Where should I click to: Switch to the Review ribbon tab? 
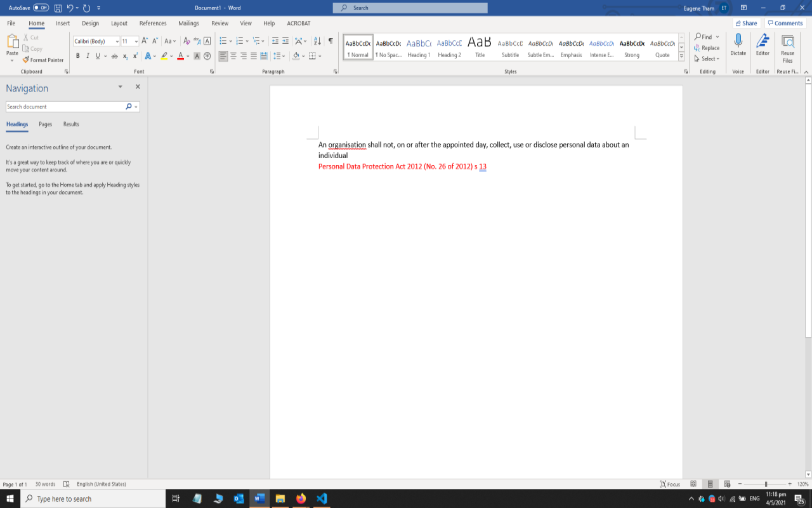pos(219,23)
